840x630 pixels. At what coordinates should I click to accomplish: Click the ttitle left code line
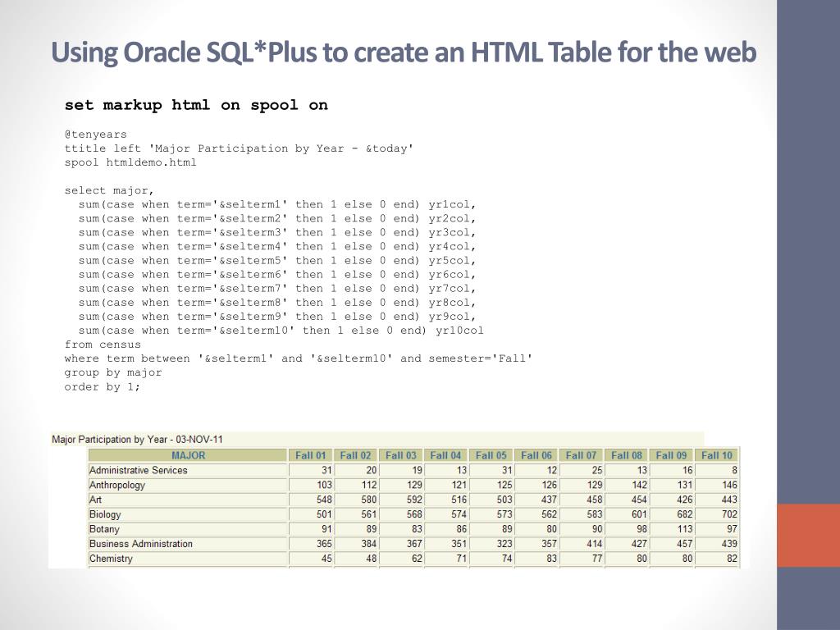[239, 148]
